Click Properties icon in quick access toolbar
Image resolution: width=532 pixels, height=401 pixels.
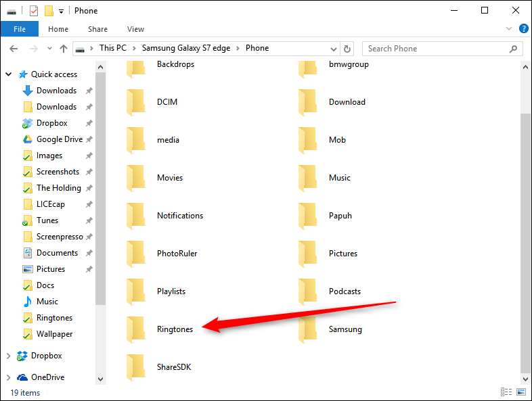coord(34,11)
